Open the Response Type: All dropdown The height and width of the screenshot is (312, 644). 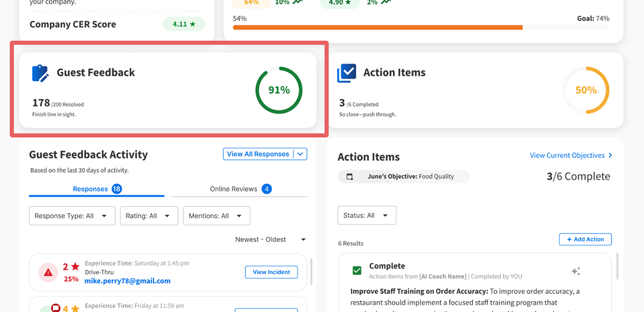pyautogui.click(x=72, y=216)
